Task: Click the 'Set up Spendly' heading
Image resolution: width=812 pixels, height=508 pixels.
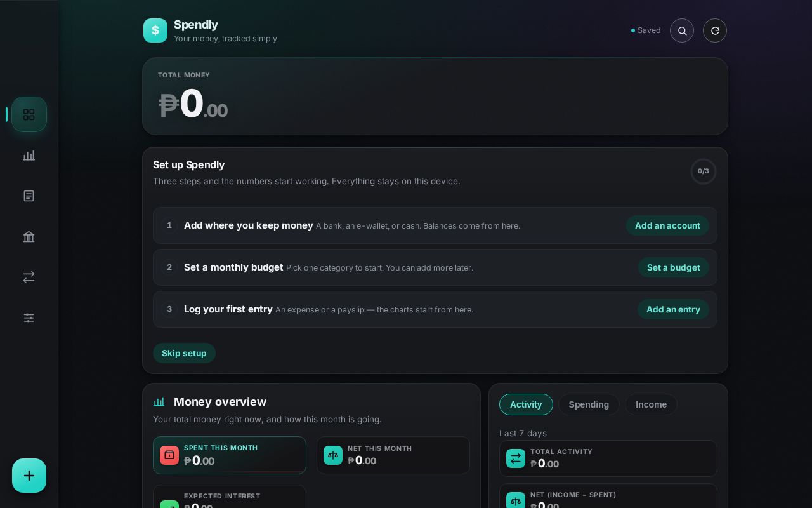Action: [189, 164]
